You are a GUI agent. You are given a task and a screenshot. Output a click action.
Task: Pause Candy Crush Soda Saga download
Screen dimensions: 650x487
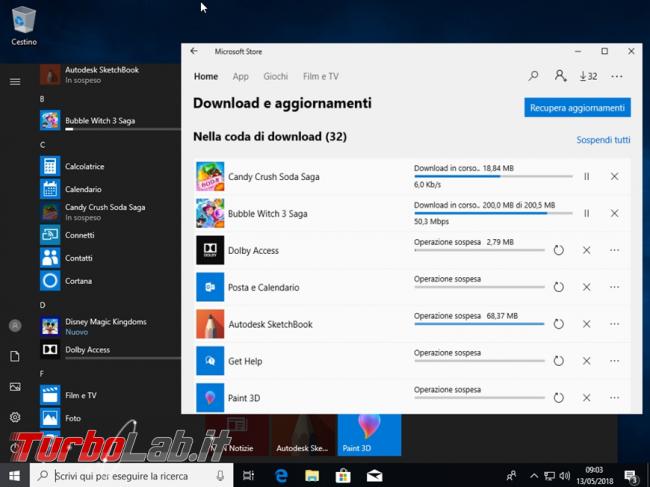tap(587, 177)
